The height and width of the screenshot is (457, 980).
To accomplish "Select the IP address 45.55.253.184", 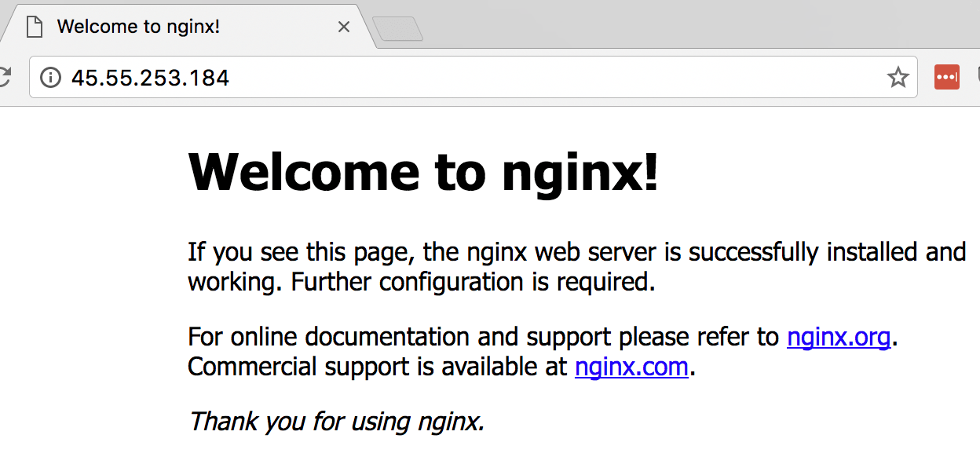I will (x=150, y=77).
